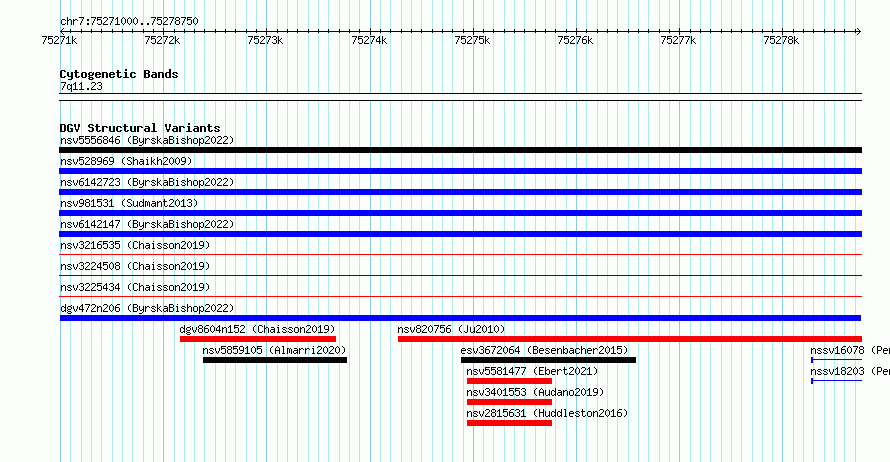Click the red nsv2815631 variant bar

click(x=509, y=423)
